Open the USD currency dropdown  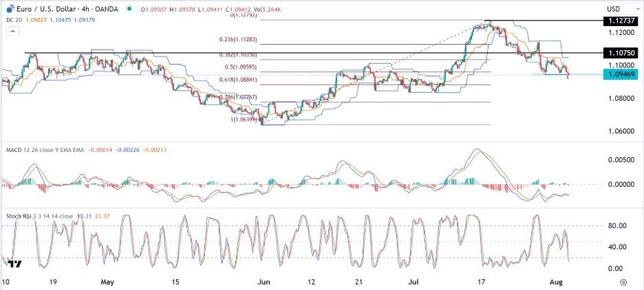pos(623,9)
